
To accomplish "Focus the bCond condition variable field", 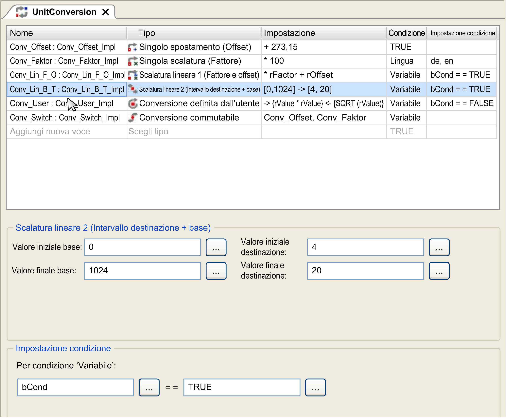I will point(75,387).
